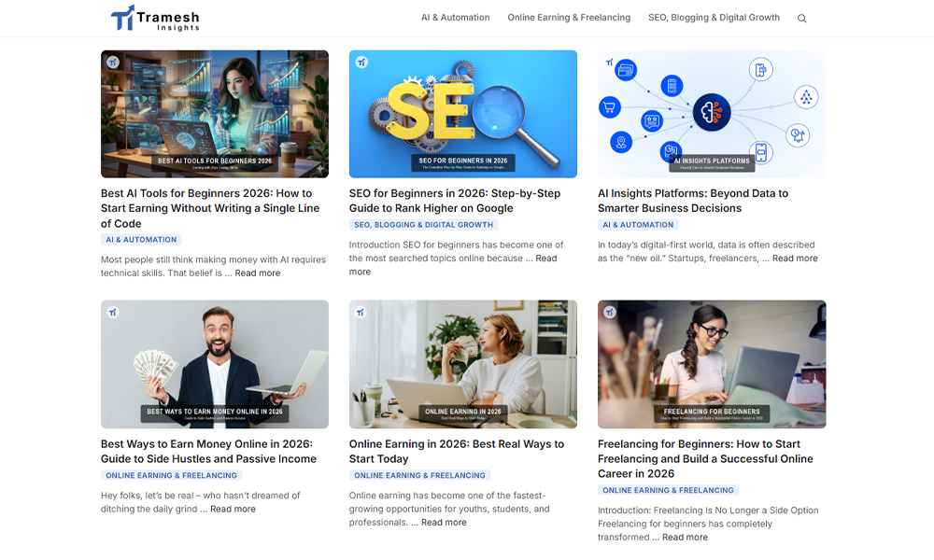Image resolution: width=934 pixels, height=560 pixels.
Task: Click SEO, Blogging & Digital Growth category tag
Action: click(x=423, y=224)
